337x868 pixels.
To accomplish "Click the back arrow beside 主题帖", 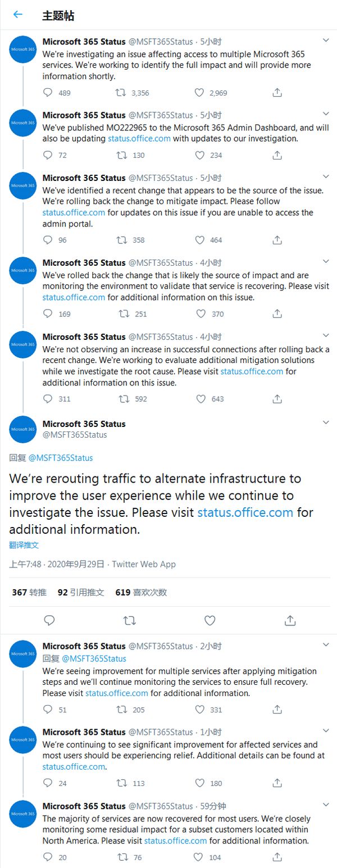I will pos(18,15).
